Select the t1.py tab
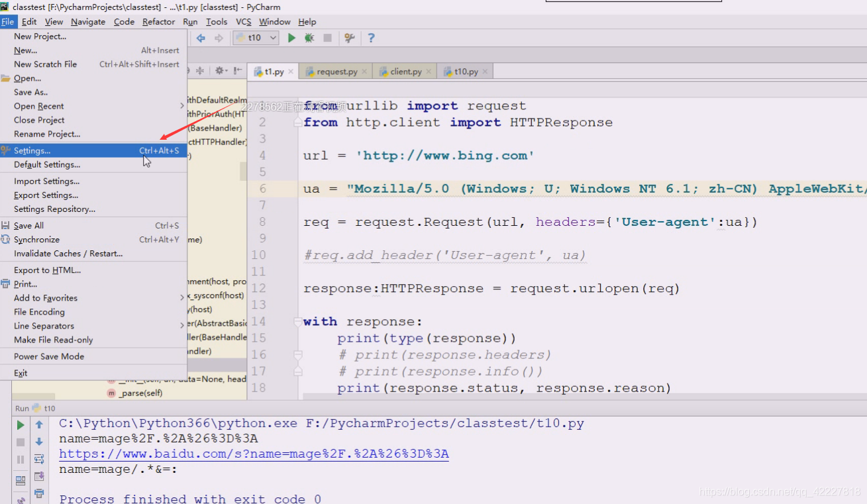 click(x=274, y=72)
